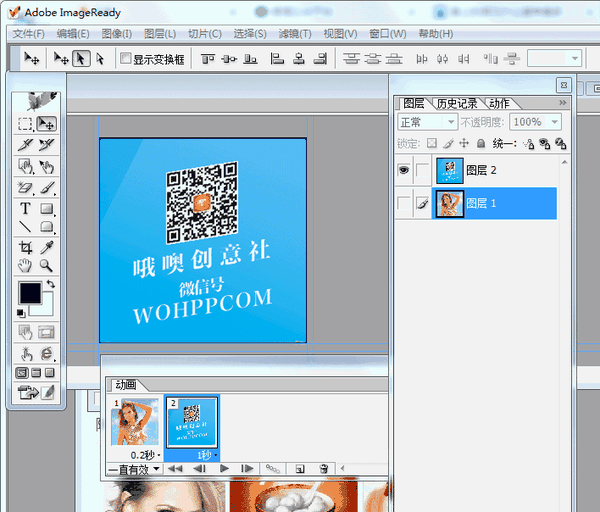The image size is (600, 512).
Task: Go to first animation frame
Action: point(175,468)
